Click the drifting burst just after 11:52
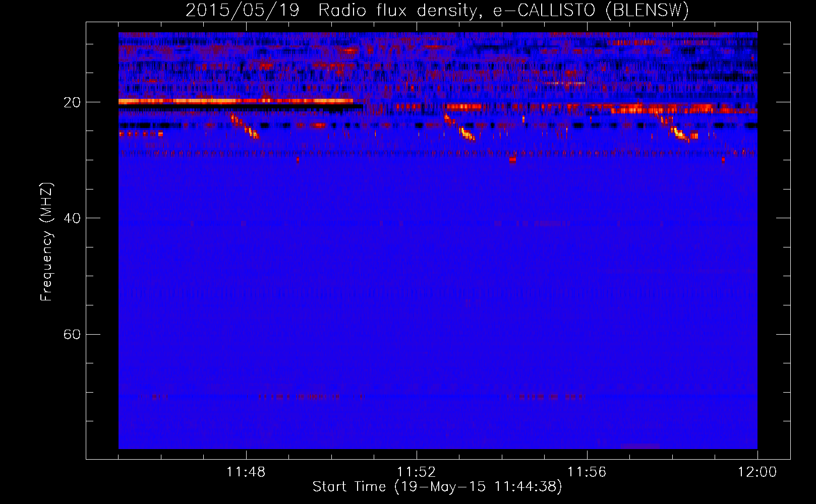816x504 pixels. pos(459,128)
